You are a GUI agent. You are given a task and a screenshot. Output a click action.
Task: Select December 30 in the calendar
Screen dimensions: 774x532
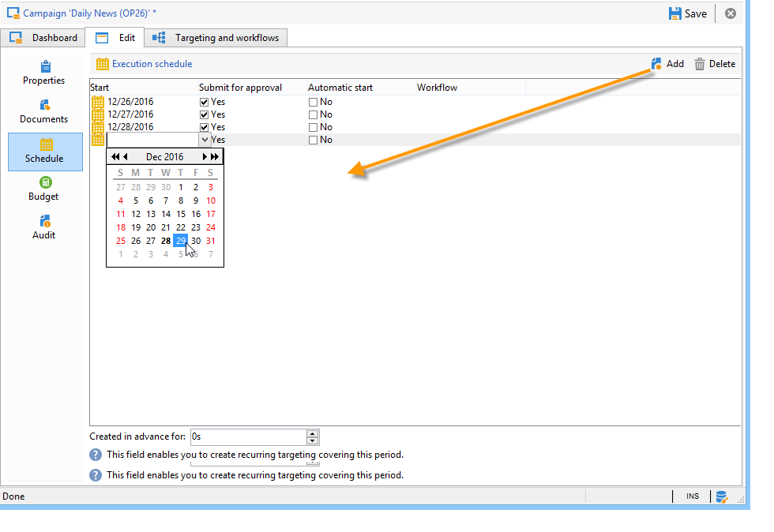pos(196,241)
